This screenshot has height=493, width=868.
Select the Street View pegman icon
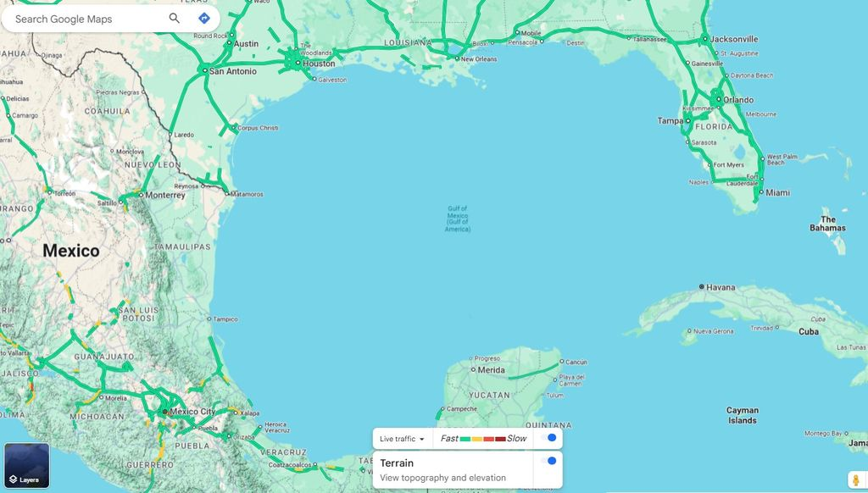pyautogui.click(x=855, y=480)
